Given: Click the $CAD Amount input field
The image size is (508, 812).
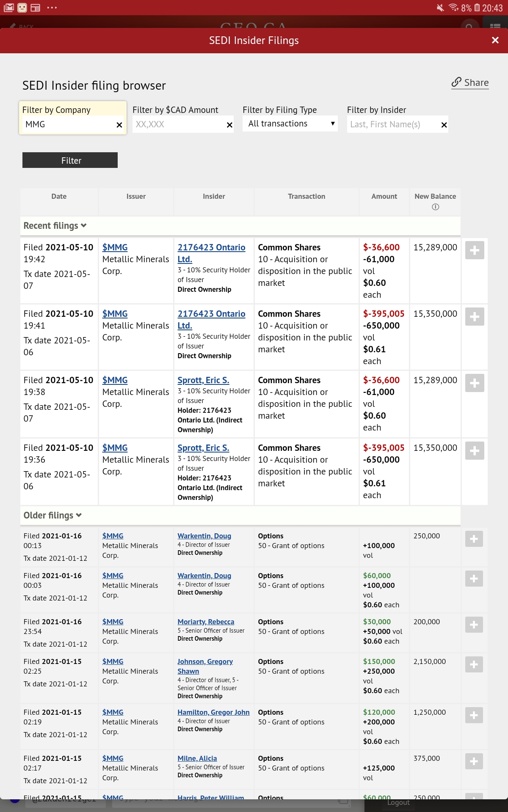Looking at the screenshot, I should pos(179,124).
